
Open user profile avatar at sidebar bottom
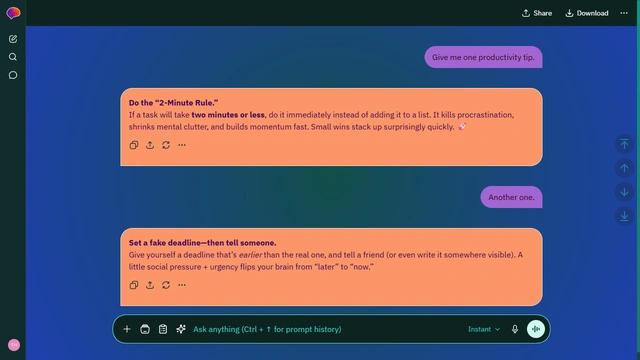[x=14, y=345]
